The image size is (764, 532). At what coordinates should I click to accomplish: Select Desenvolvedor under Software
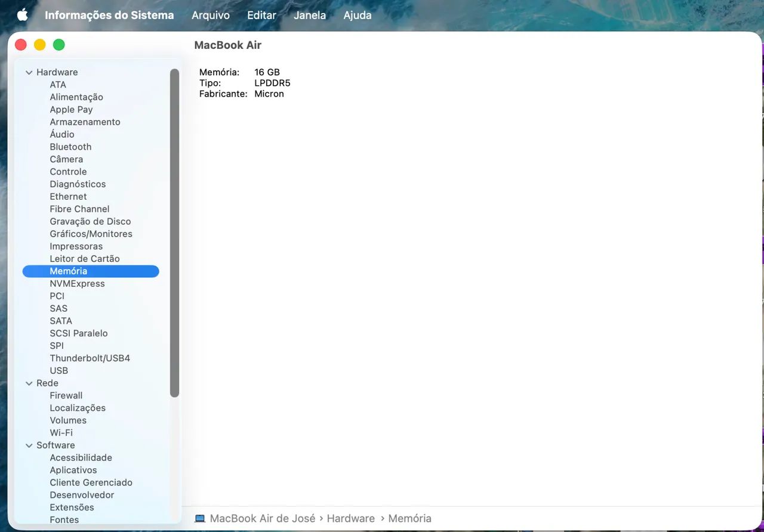click(82, 495)
